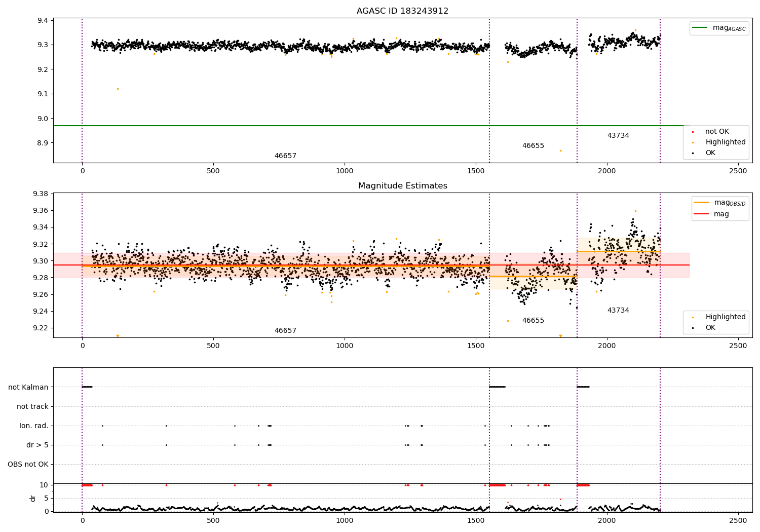Click the 'not track' row label

[x=32, y=407]
